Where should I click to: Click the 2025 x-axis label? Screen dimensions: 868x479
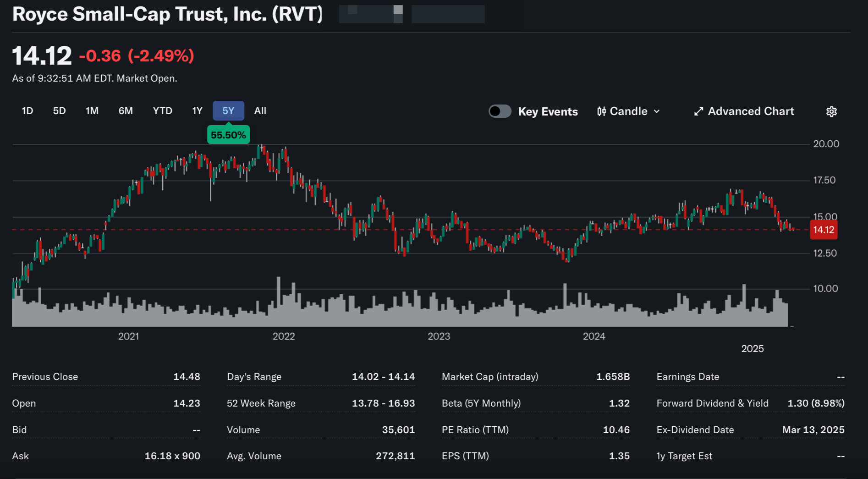point(753,349)
